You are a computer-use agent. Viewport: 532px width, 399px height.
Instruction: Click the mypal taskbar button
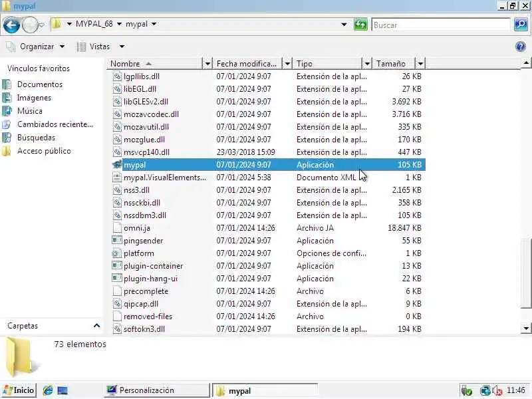(x=265, y=391)
